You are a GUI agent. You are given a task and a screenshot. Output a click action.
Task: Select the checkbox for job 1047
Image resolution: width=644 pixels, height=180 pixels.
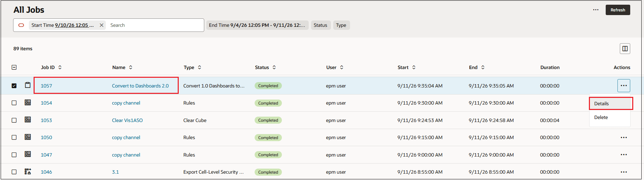(x=14, y=155)
